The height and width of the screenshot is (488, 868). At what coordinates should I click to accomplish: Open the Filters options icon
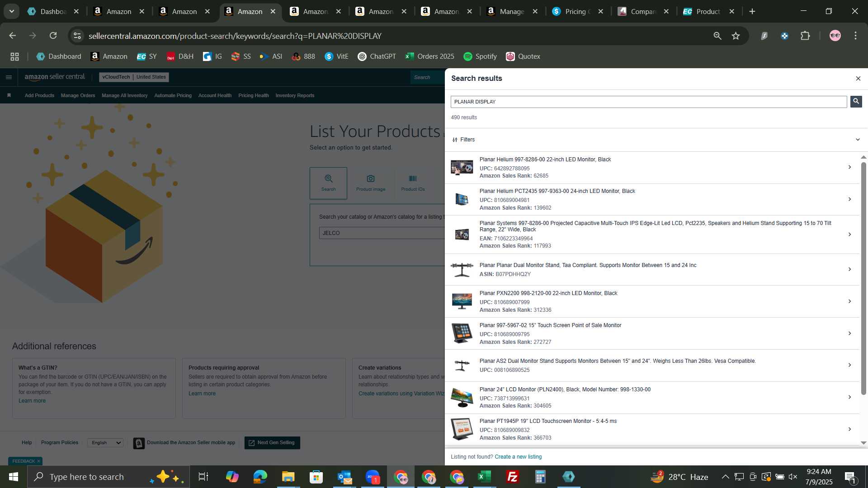click(x=455, y=140)
